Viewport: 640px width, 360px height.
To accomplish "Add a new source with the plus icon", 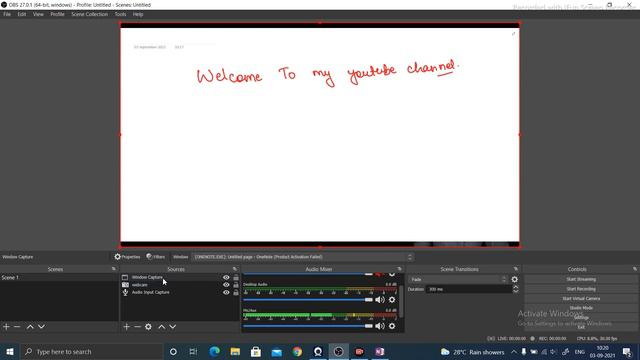I will tap(127, 327).
